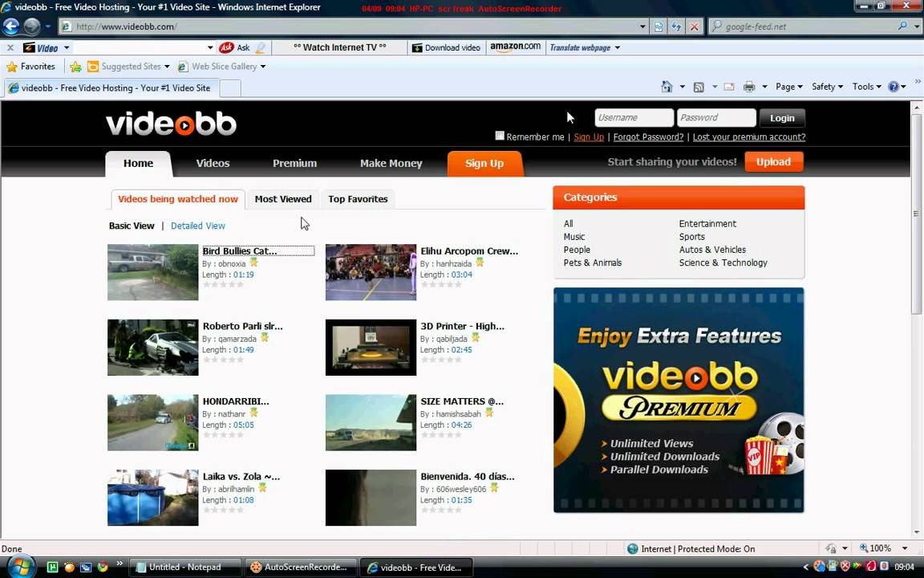Follow the Lost your premium account? link
The image size is (924, 578).
click(749, 136)
